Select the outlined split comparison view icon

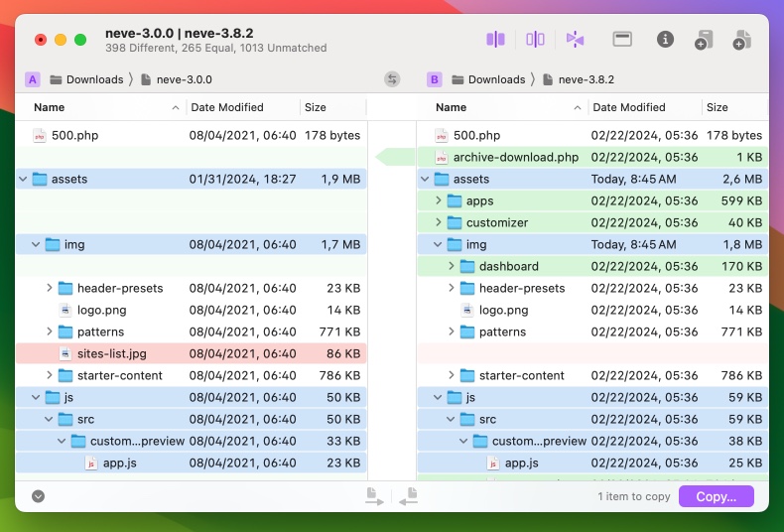[x=535, y=39]
